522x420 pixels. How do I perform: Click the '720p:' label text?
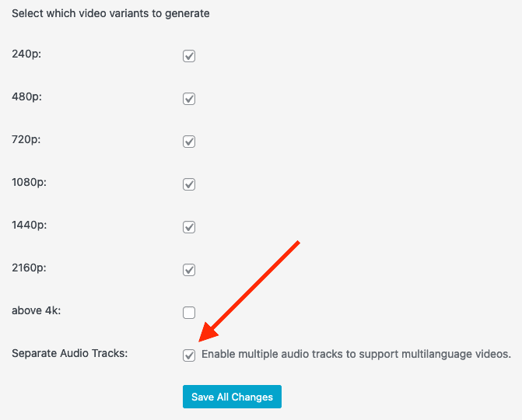click(x=26, y=140)
